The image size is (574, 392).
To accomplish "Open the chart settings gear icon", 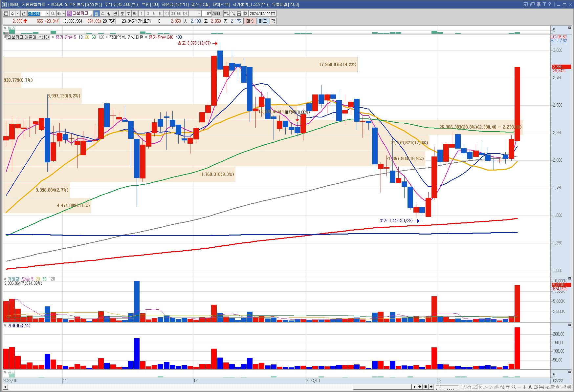I will 245,13.
